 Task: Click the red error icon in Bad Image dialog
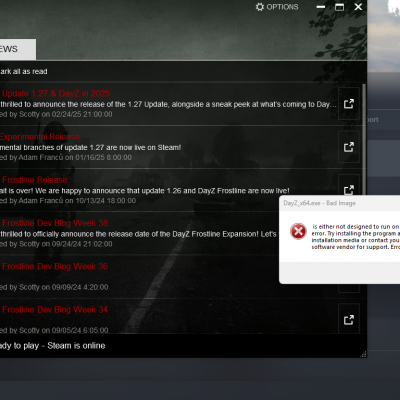coord(298,231)
